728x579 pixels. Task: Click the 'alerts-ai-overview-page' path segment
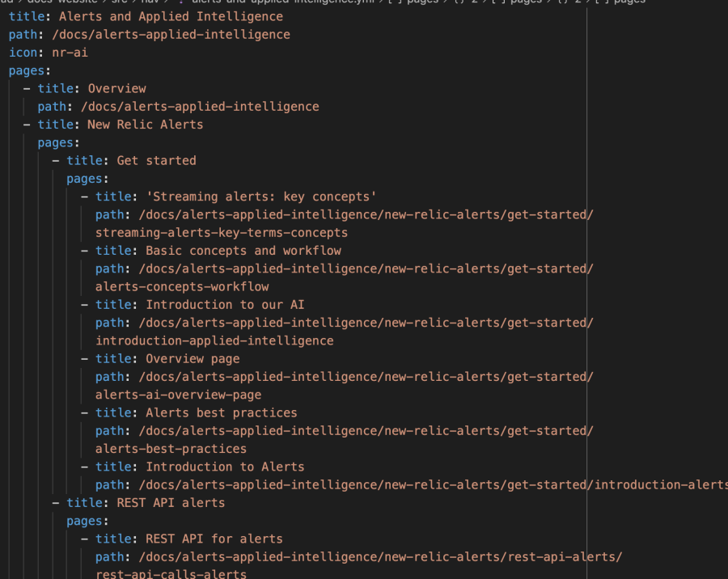[178, 395]
